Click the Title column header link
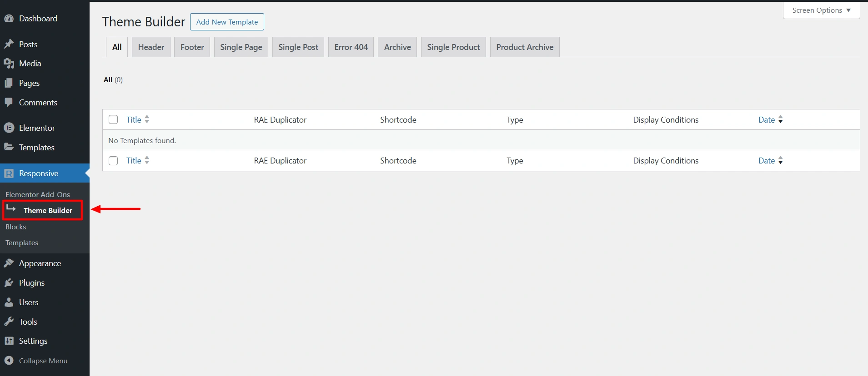The height and width of the screenshot is (376, 868). coord(134,120)
